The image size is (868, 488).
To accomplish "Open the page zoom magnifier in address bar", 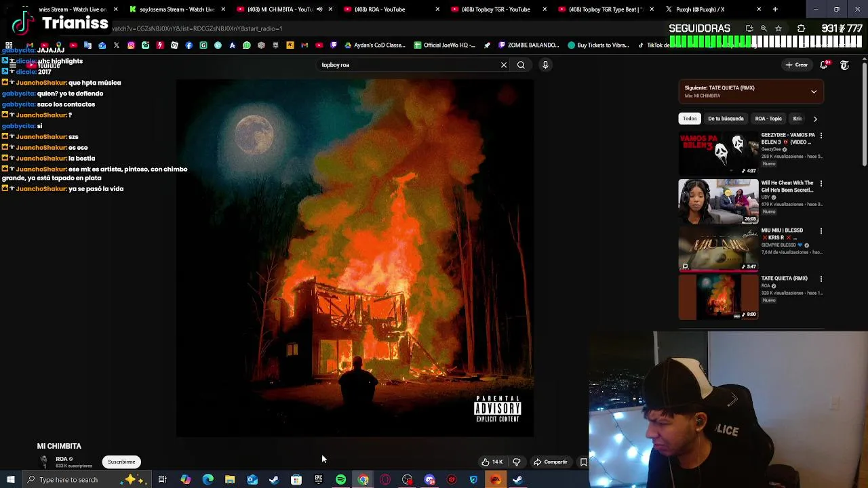I will (x=764, y=28).
